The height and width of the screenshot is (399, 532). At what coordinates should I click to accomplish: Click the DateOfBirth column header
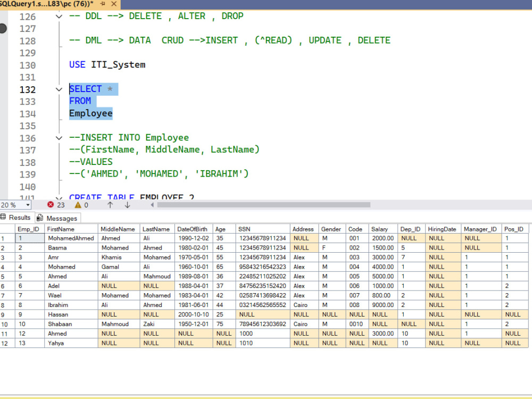pyautogui.click(x=194, y=229)
